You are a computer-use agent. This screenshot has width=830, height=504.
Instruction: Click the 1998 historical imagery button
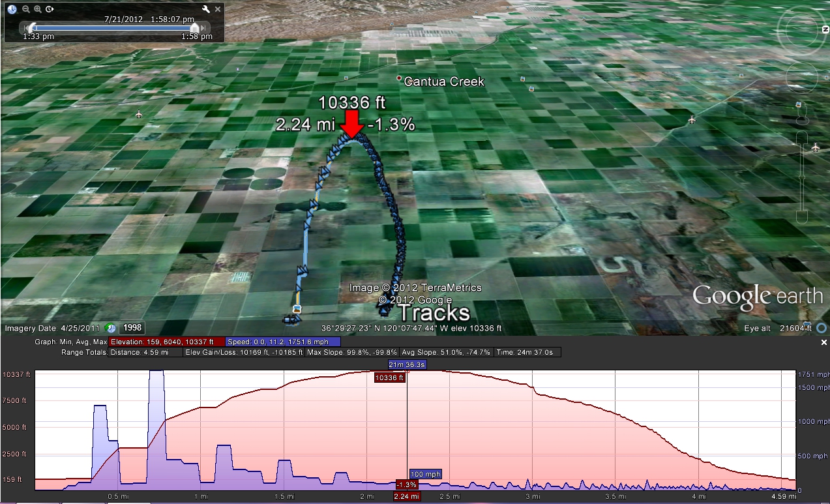tap(132, 328)
